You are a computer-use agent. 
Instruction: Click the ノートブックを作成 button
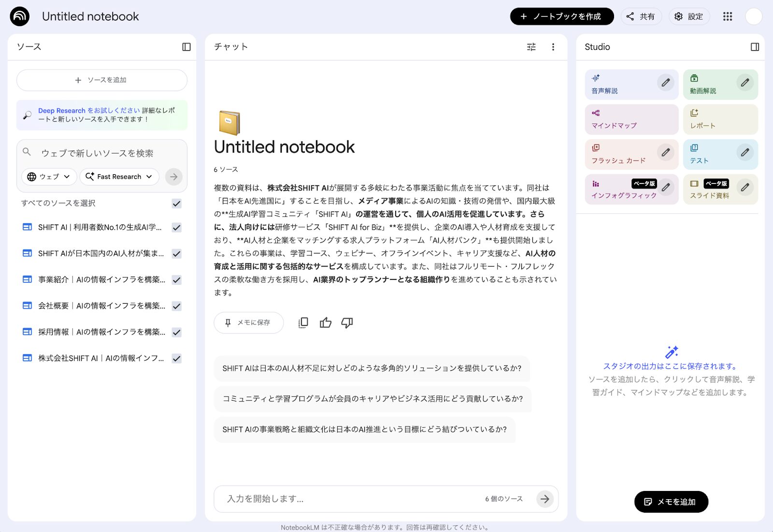click(x=561, y=16)
